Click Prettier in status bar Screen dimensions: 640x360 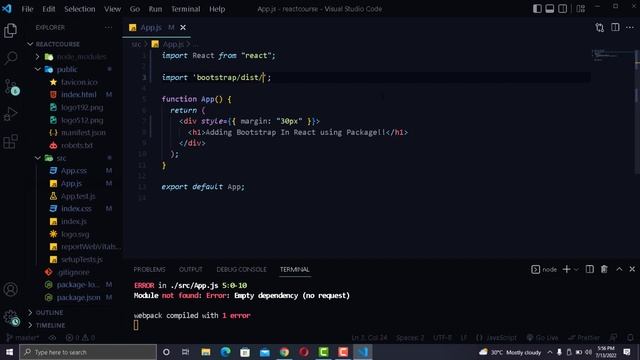(x=584, y=338)
